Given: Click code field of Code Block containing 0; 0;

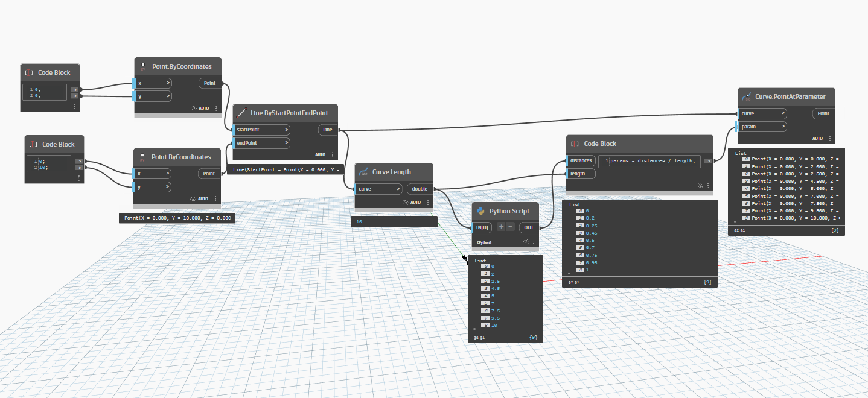Looking at the screenshot, I should 44,93.
